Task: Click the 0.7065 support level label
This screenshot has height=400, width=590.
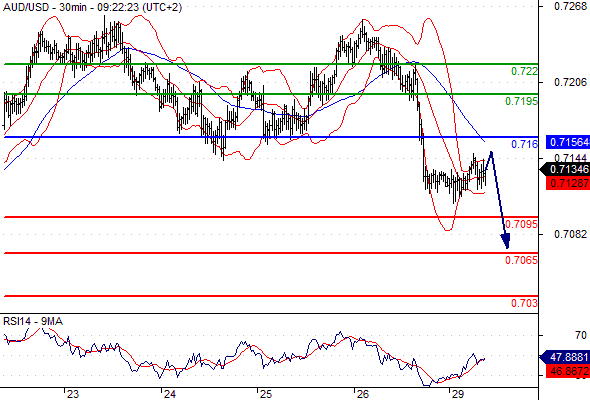Action: click(x=521, y=260)
